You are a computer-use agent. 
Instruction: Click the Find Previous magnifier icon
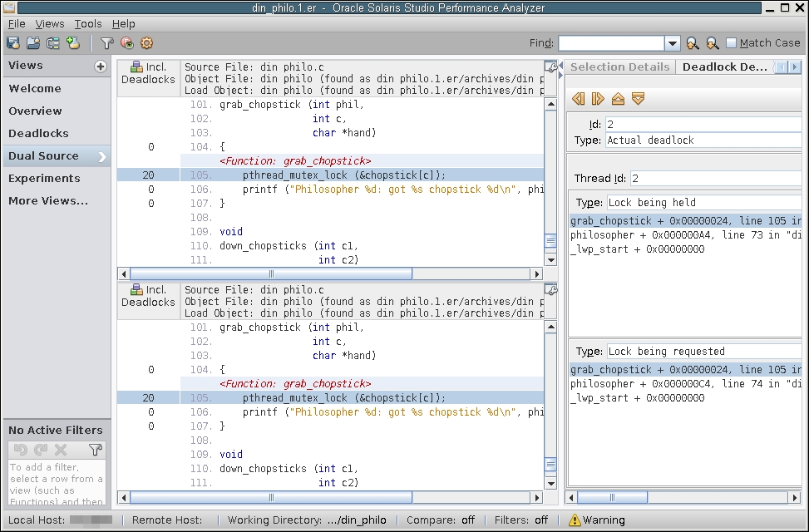click(x=692, y=43)
